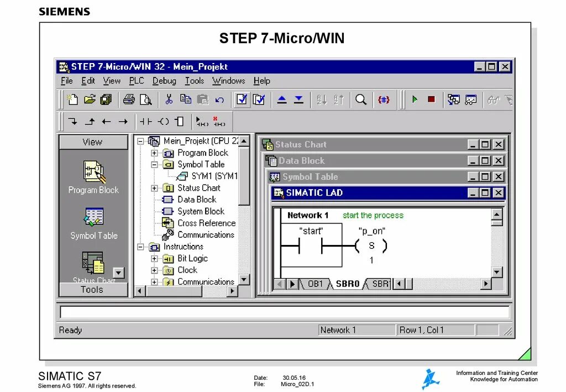The image size is (566, 392).
Task: Click the Save all toolbar icon
Action: 106,100
